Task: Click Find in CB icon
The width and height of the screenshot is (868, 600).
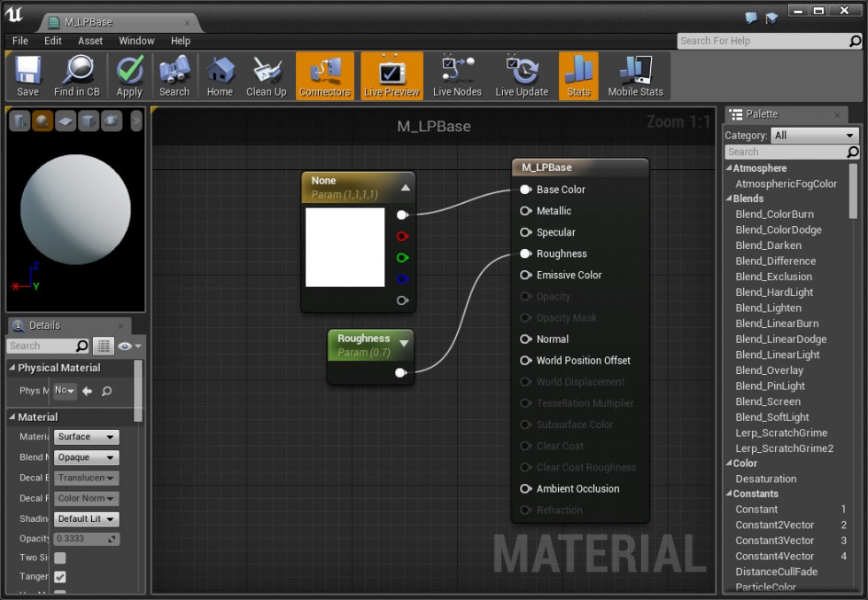Action: click(x=77, y=75)
